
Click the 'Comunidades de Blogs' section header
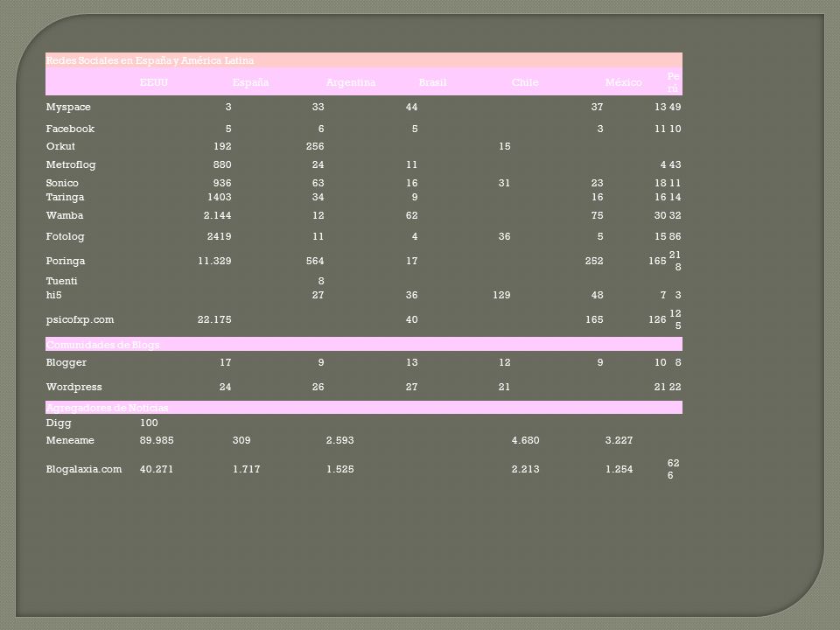[x=103, y=345]
